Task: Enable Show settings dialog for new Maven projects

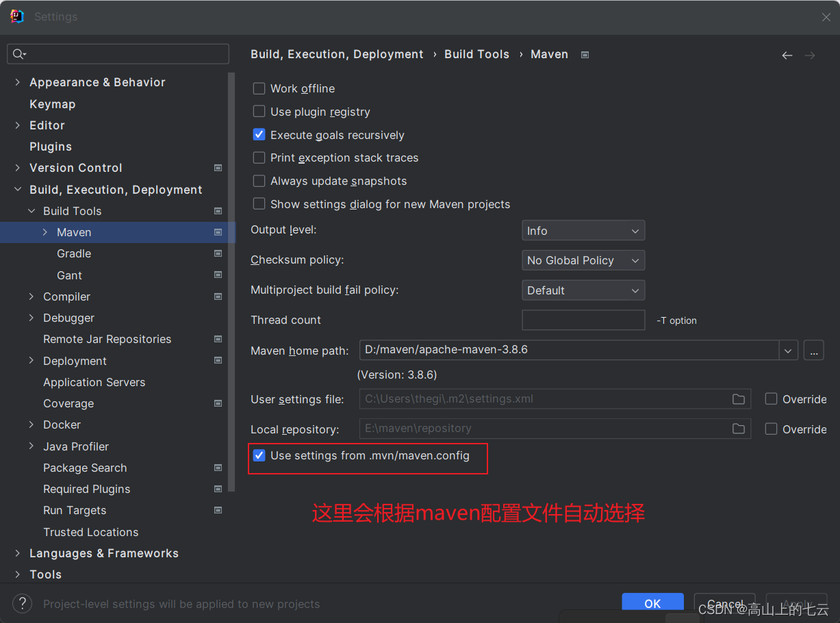Action: [259, 203]
